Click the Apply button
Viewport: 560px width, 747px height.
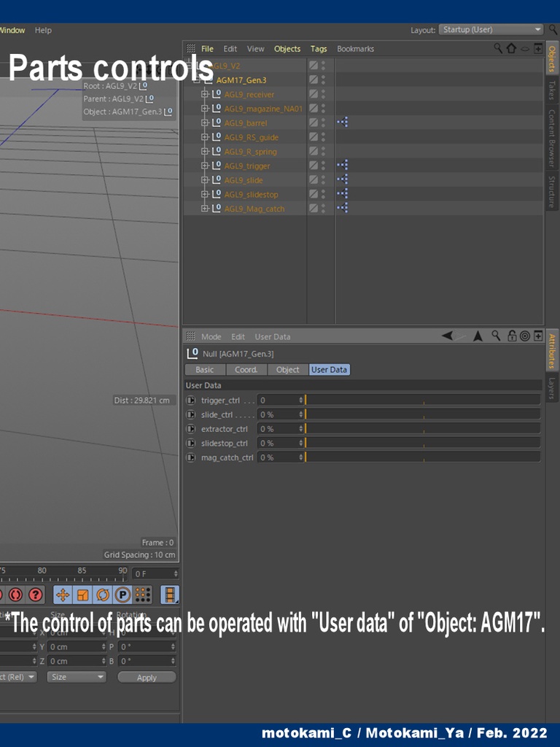147,678
